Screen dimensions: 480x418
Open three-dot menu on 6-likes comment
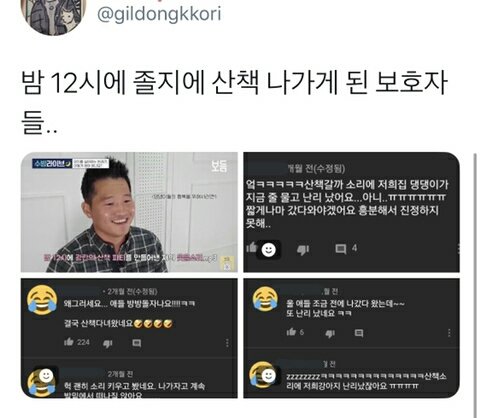point(449,333)
